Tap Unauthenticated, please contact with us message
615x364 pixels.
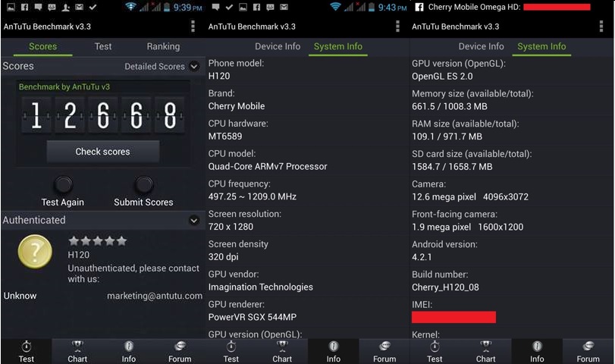(133, 274)
